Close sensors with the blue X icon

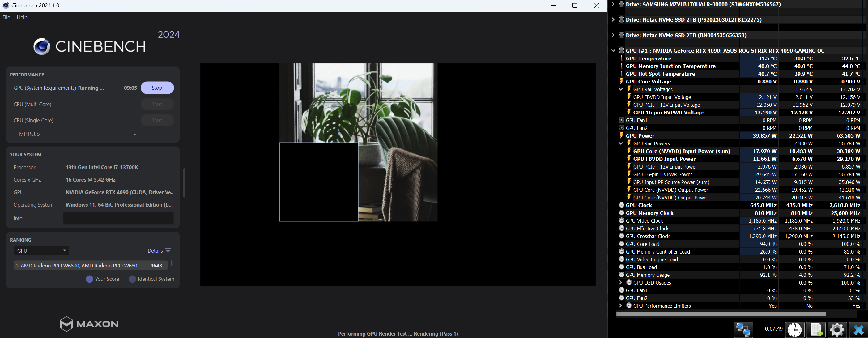point(858,329)
